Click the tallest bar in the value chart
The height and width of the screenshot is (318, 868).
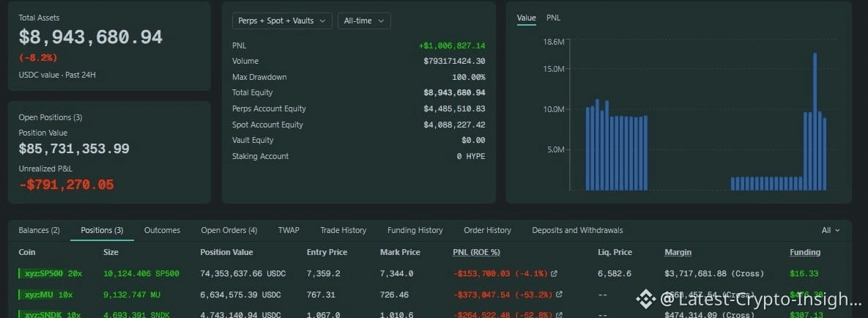pyautogui.click(x=815, y=122)
